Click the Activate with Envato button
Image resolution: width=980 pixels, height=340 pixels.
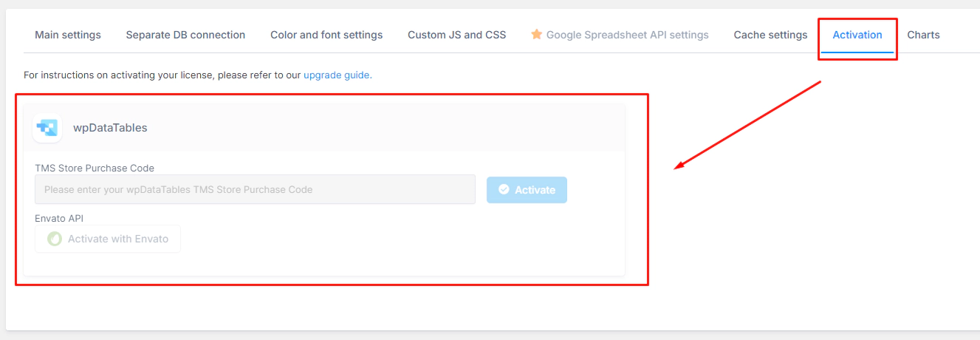point(108,239)
